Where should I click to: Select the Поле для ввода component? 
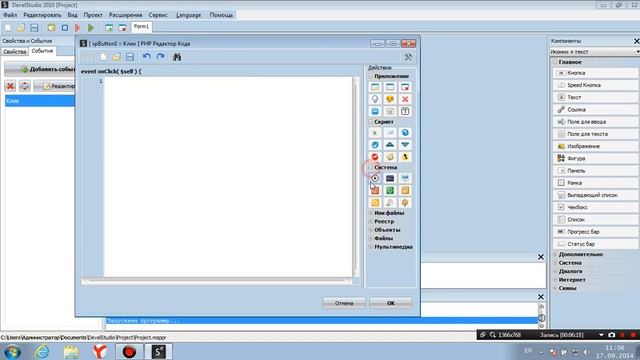[x=596, y=122]
